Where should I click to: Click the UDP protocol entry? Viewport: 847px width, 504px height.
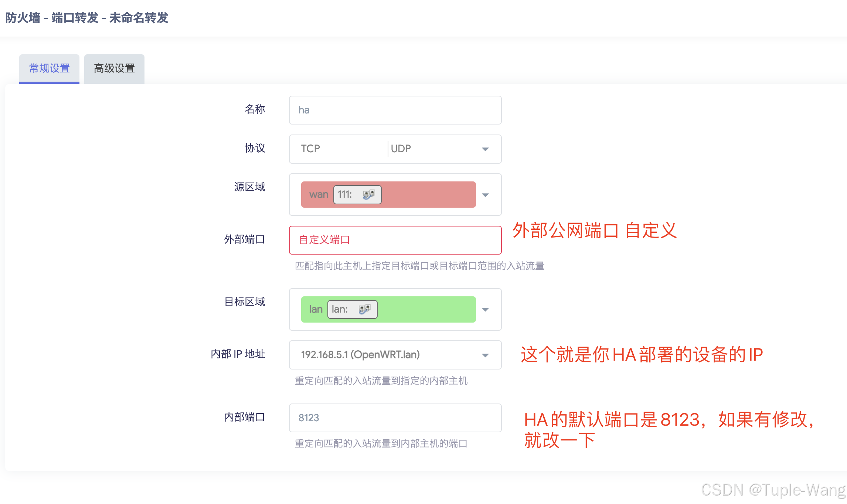tap(401, 149)
